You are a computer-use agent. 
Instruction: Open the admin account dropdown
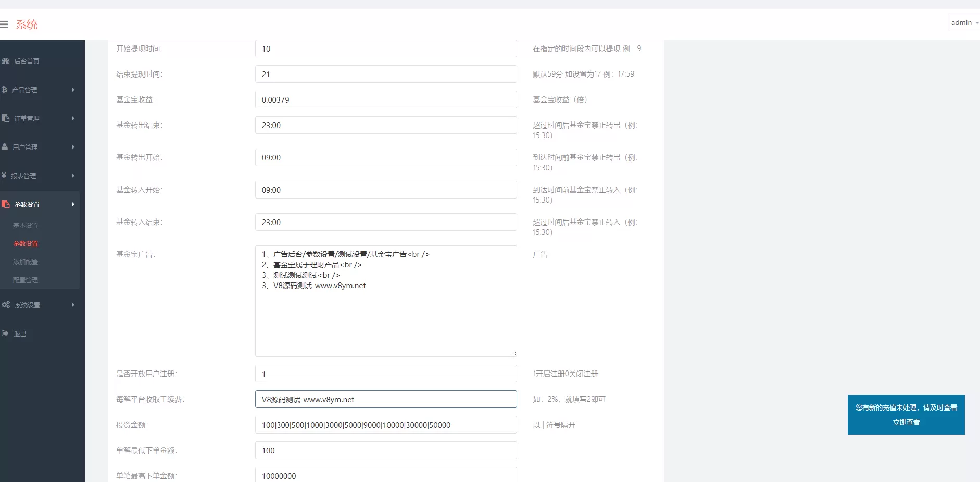[x=963, y=22]
